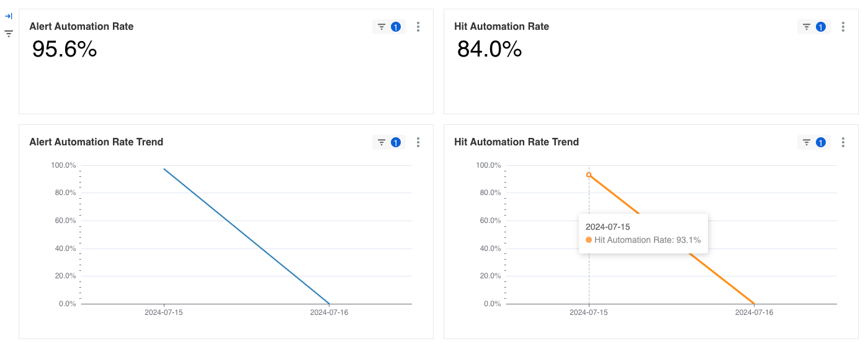Screen dimensions: 868x346
Task: Open the dashboard filter icon at left
Action: tap(9, 34)
